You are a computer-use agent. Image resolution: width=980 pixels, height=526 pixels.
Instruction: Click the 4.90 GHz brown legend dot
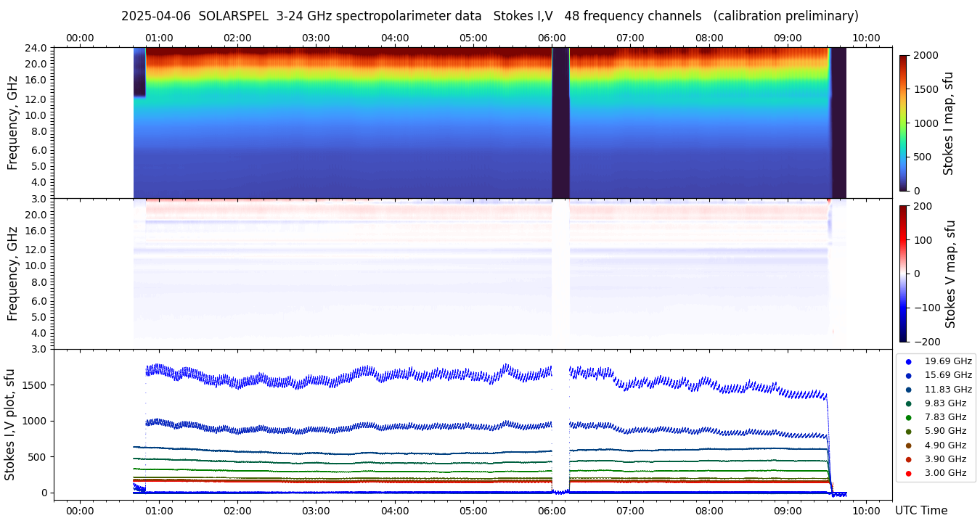point(908,445)
